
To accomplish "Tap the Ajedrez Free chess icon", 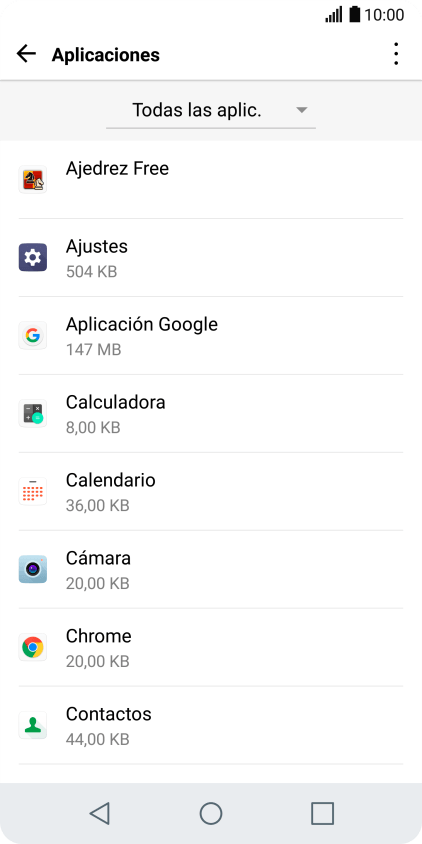I will tap(33, 180).
